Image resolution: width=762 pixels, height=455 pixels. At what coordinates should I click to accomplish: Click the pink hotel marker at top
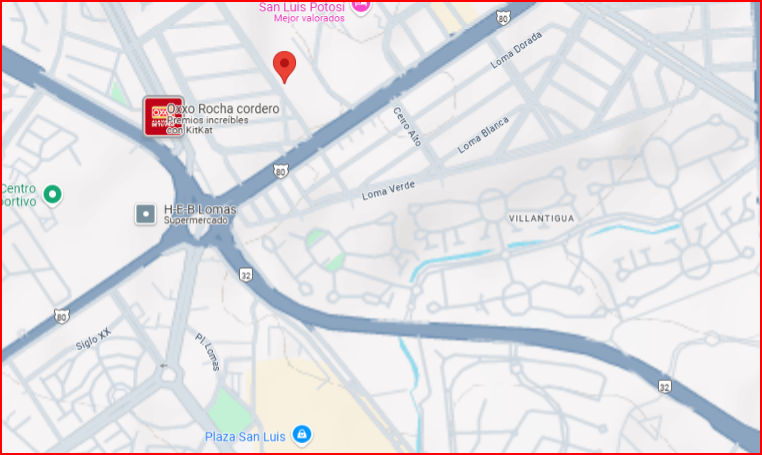click(361, 6)
